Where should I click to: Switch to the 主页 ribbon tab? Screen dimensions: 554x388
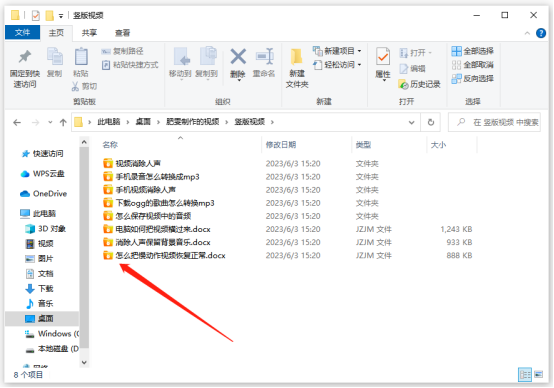tap(56, 33)
